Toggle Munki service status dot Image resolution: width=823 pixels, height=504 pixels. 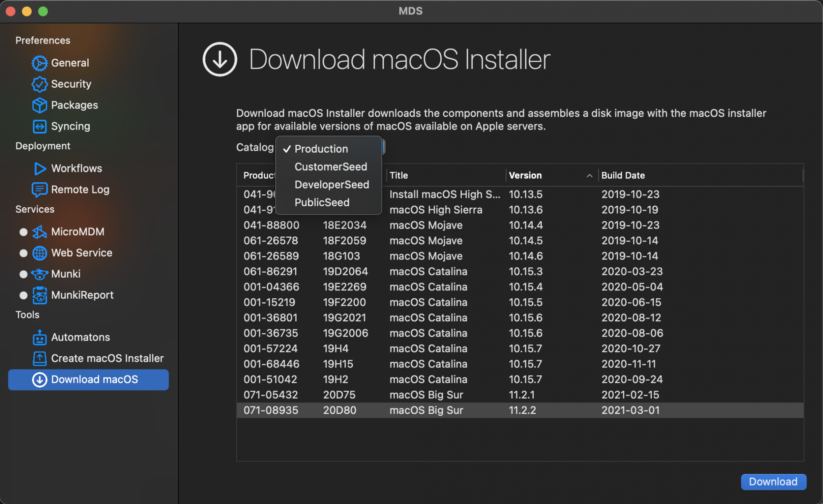(x=23, y=274)
